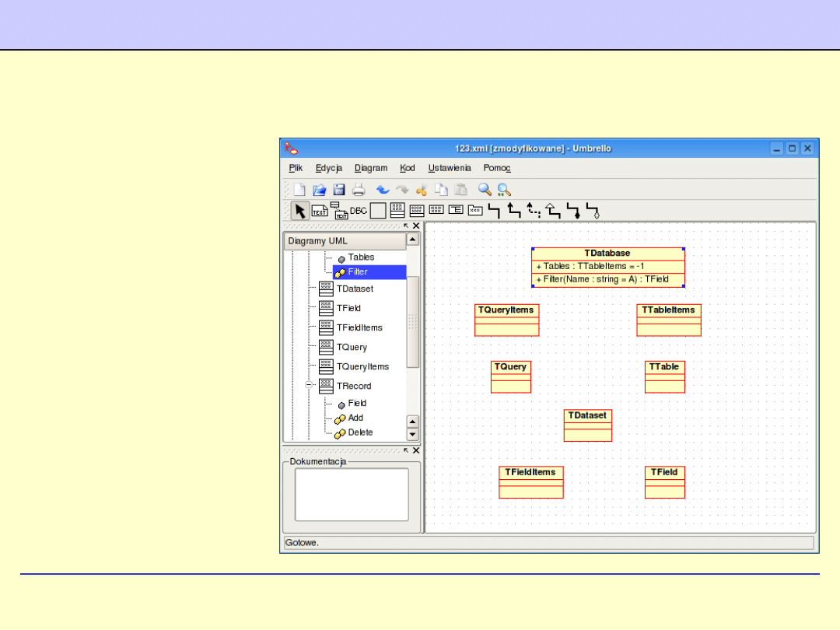Undock the tree view panel
The image size is (840, 630).
click(x=405, y=226)
